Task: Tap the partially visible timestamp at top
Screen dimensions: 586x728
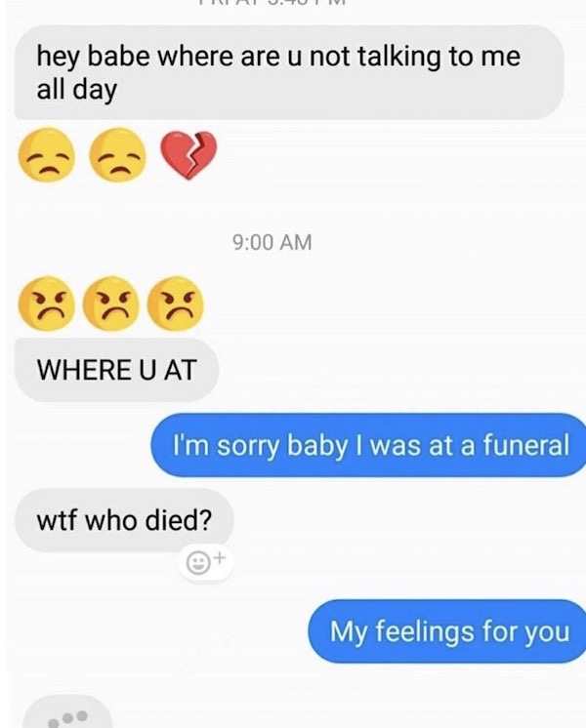Action: pos(272,2)
